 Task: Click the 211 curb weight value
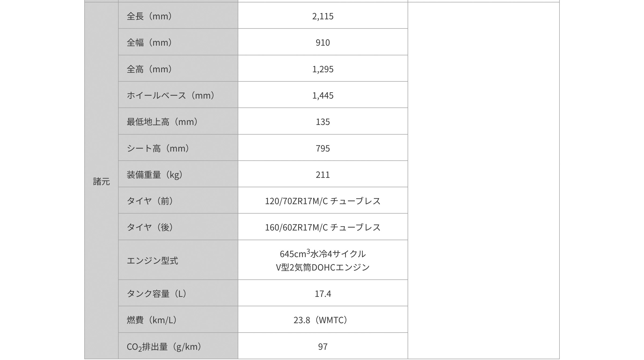pos(323,175)
